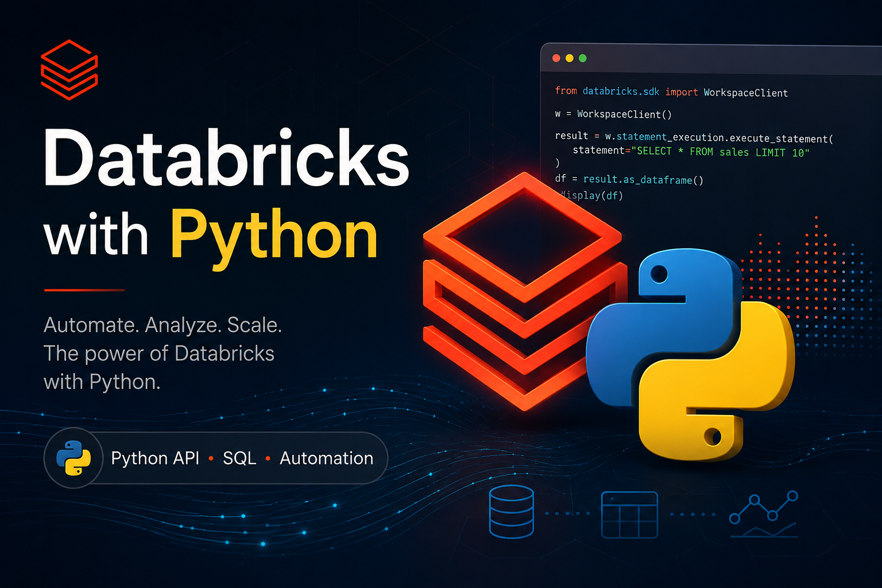Click the "Automation" label in the pill
The image size is (882, 588).
(x=326, y=458)
